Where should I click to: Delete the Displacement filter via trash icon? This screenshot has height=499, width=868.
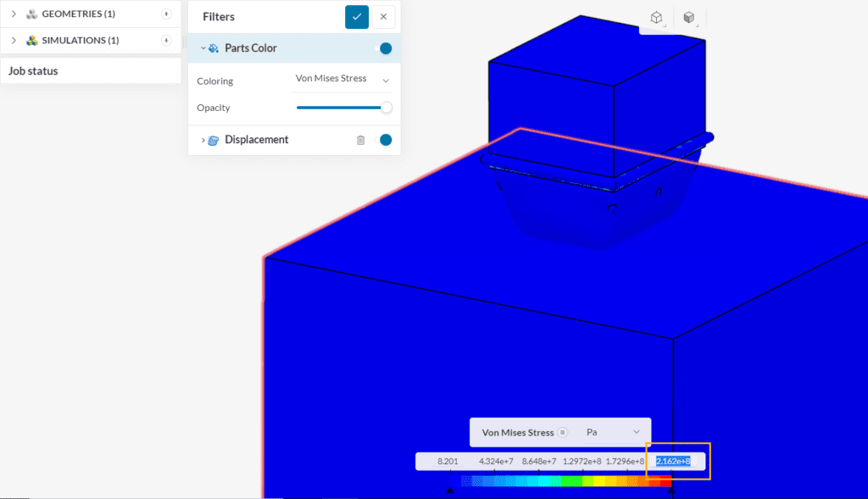[x=360, y=140]
